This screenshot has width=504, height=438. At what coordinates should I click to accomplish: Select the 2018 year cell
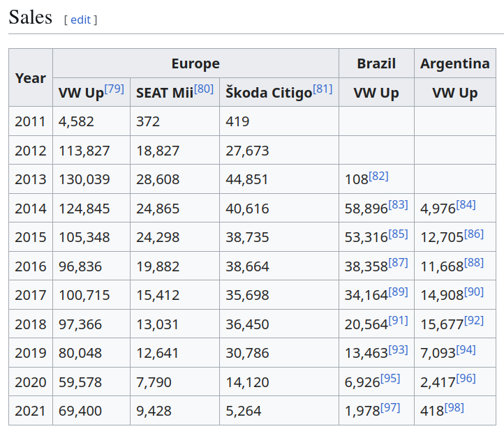pyautogui.click(x=31, y=324)
